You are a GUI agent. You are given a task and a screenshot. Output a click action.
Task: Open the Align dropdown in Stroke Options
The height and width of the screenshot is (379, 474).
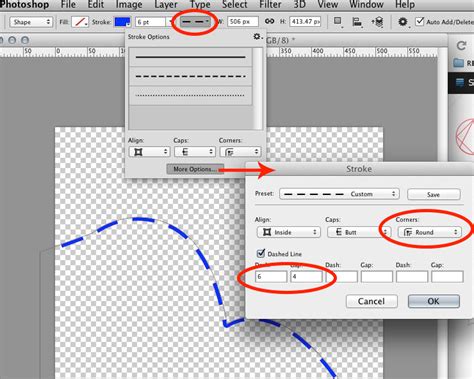(149, 152)
